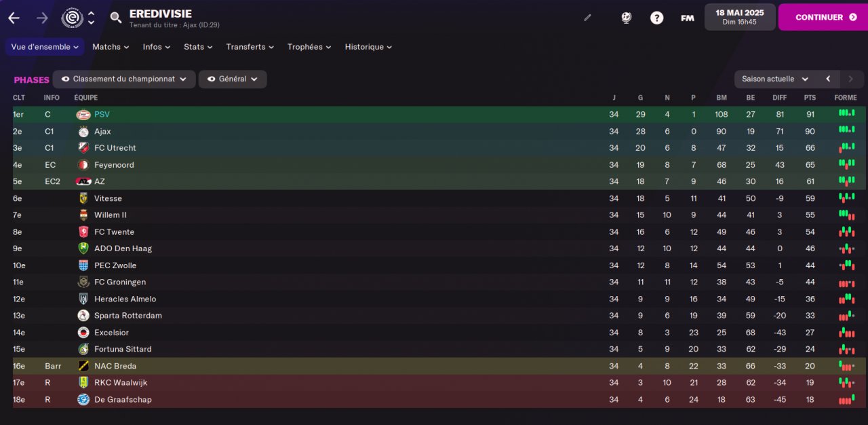Click the Eredivisie competition logo
Viewport: 868px width, 425px height.
click(x=72, y=18)
